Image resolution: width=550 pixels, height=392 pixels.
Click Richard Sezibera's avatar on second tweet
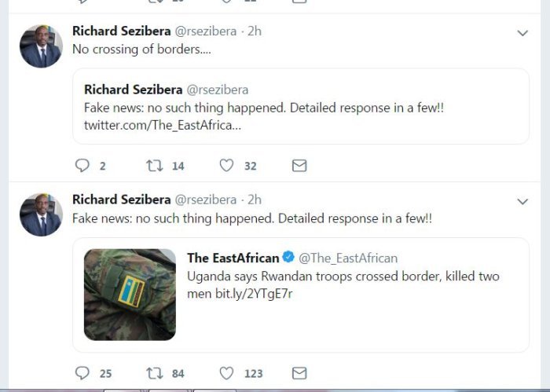(x=41, y=214)
